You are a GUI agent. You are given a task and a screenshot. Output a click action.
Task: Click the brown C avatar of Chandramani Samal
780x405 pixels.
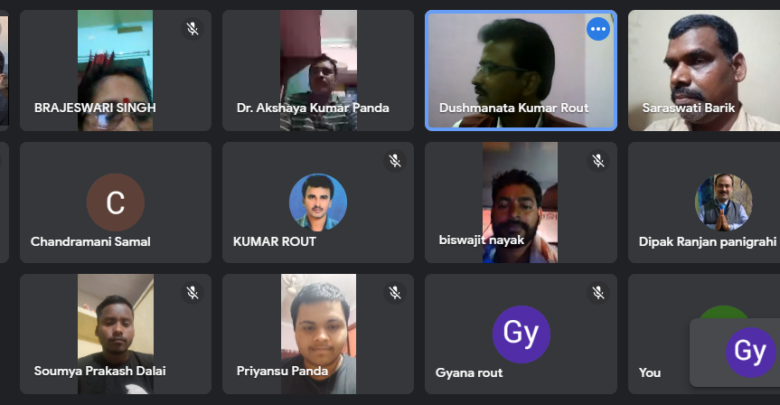coord(115,202)
